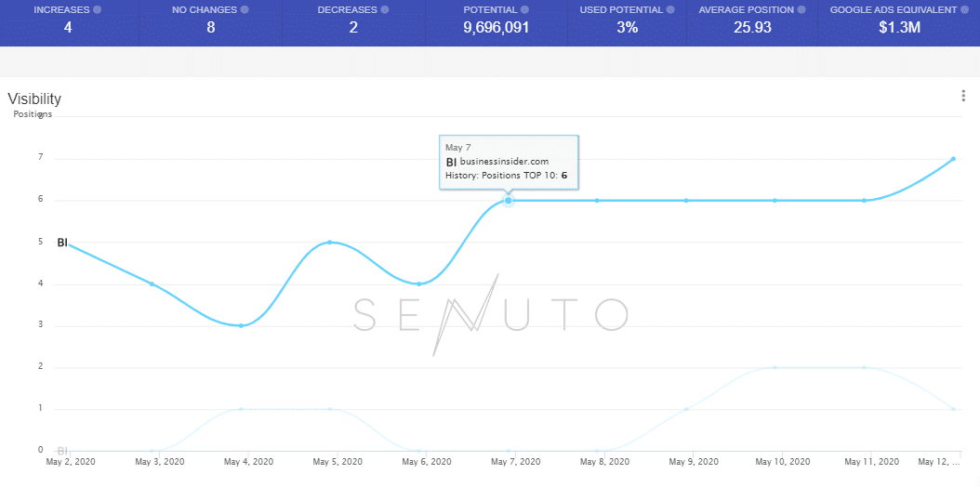Select the May 6 point at position 4

click(419, 283)
